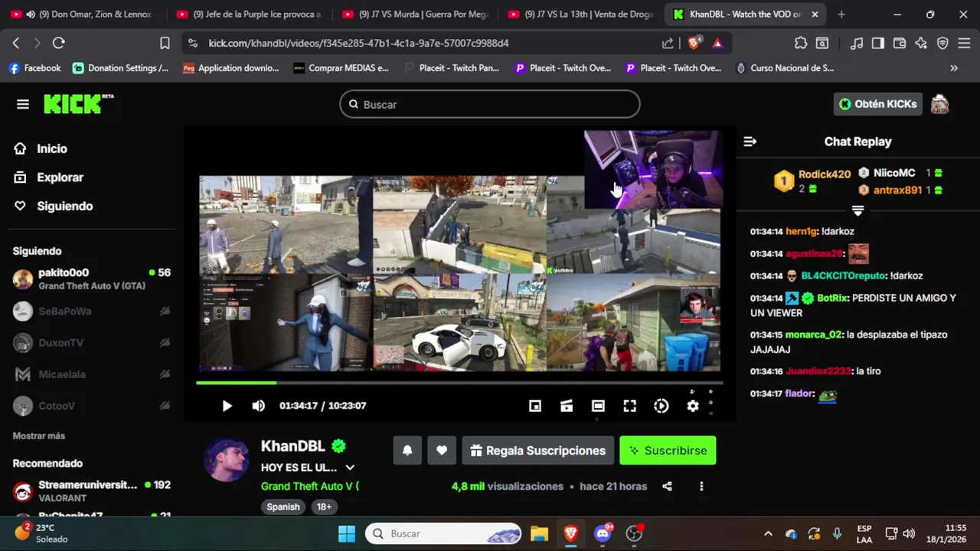Image resolution: width=980 pixels, height=551 pixels.
Task: Switch to J7 VS La 13th tab
Action: 581,15
